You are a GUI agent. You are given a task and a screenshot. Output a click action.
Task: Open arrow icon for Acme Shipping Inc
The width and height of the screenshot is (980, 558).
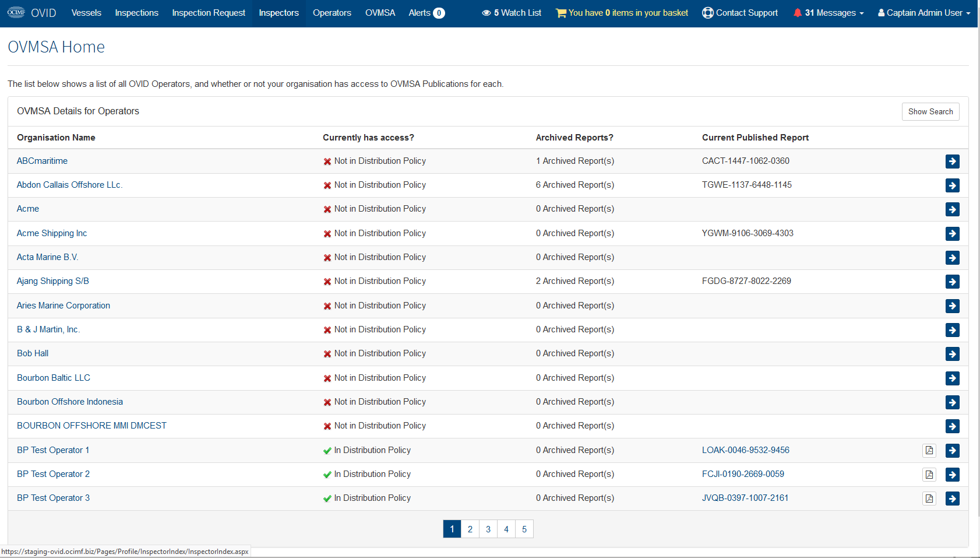[x=952, y=234]
